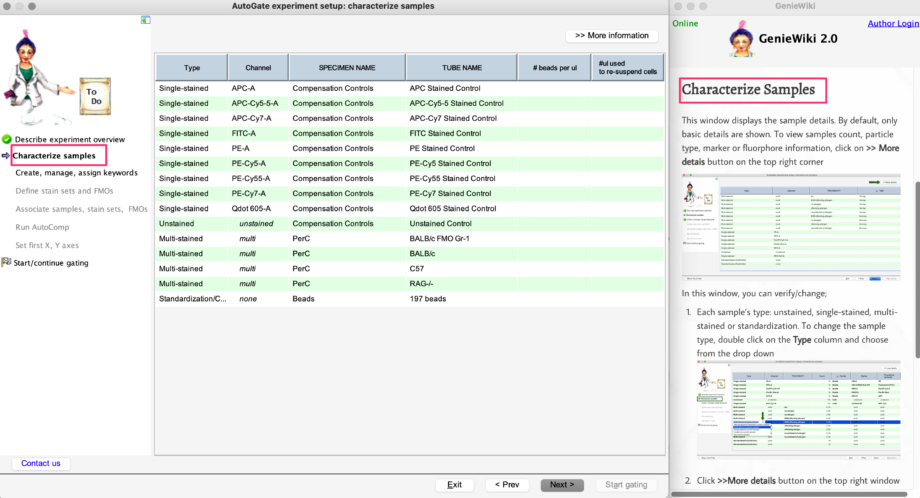
Task: Click the blue arrow beside Characterize samples
Action: coord(6,156)
